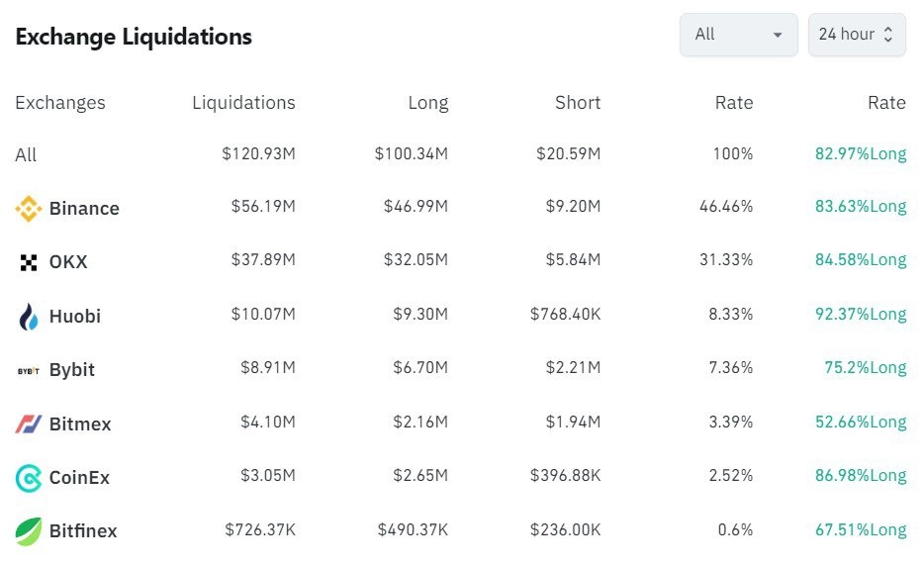Click the Exchange Liquidations heading
Image resolution: width=924 pixels, height=567 pixels.
pyautogui.click(x=134, y=38)
